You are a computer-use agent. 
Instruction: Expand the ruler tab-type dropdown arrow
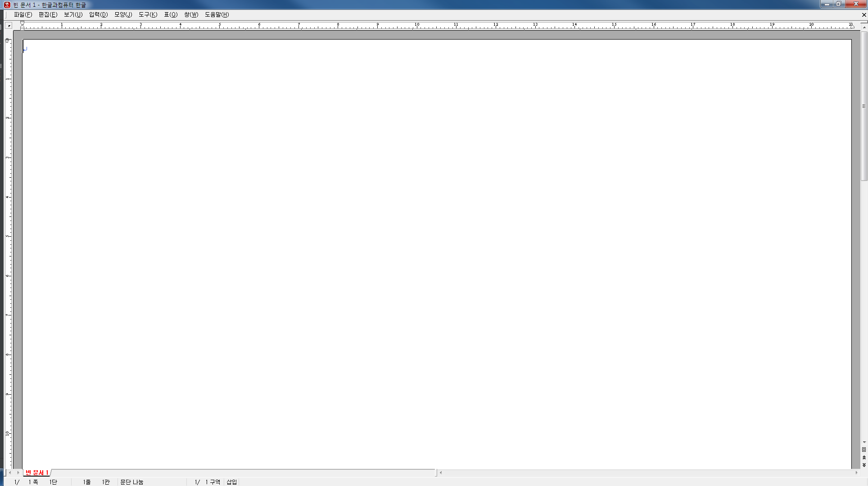coord(9,26)
